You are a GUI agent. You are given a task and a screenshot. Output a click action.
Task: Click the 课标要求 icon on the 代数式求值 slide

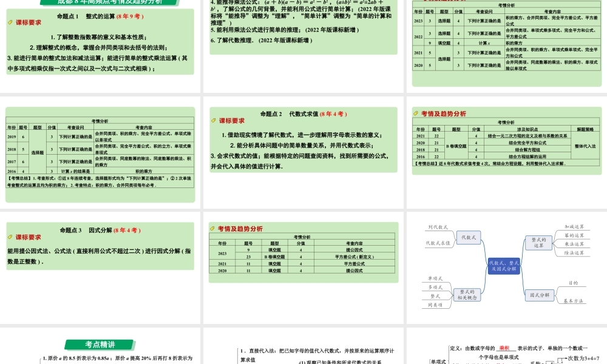coord(214,121)
